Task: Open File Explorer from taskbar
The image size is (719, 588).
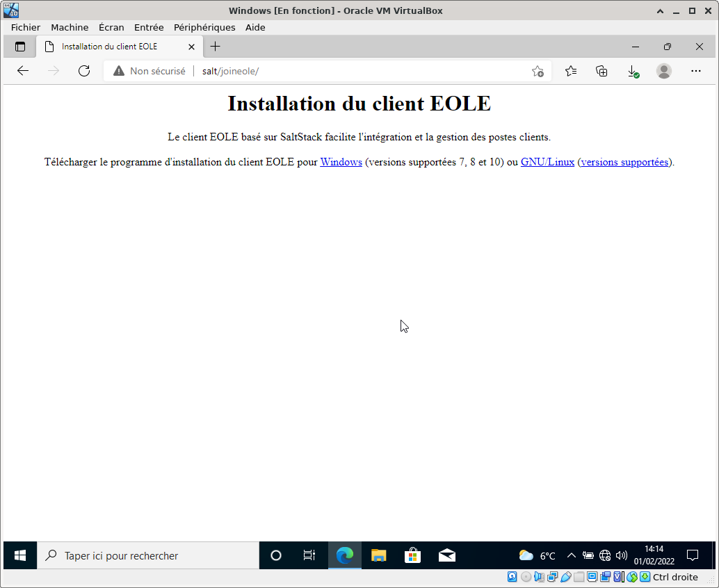Action: pos(379,555)
